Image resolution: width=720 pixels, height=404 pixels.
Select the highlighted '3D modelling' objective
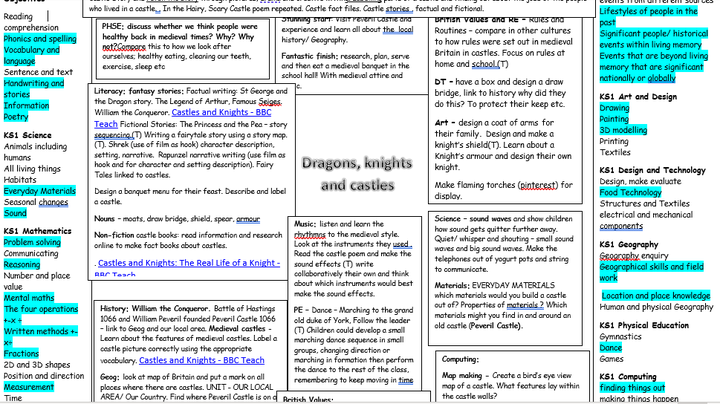[x=623, y=130]
